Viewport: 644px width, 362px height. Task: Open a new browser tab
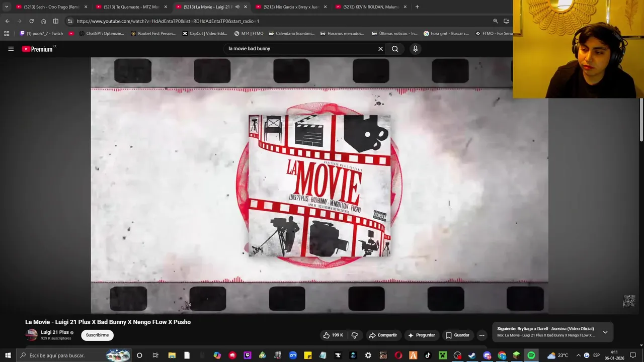pyautogui.click(x=417, y=7)
